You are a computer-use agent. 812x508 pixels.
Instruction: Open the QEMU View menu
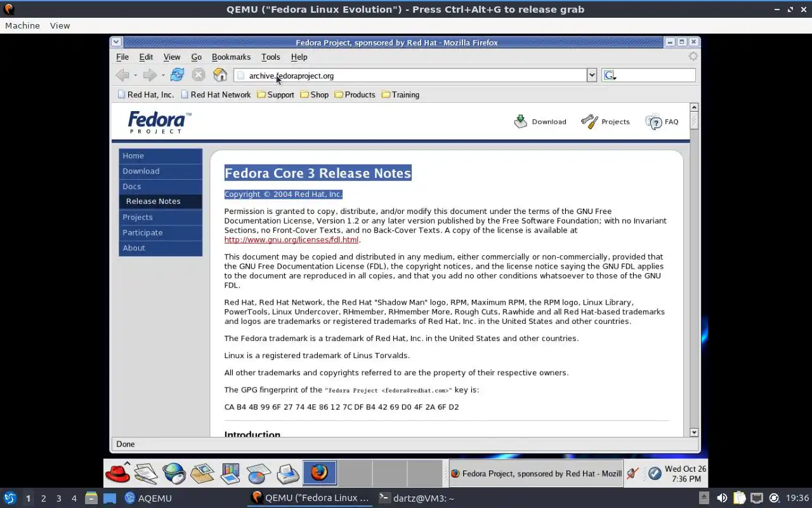tap(60, 25)
